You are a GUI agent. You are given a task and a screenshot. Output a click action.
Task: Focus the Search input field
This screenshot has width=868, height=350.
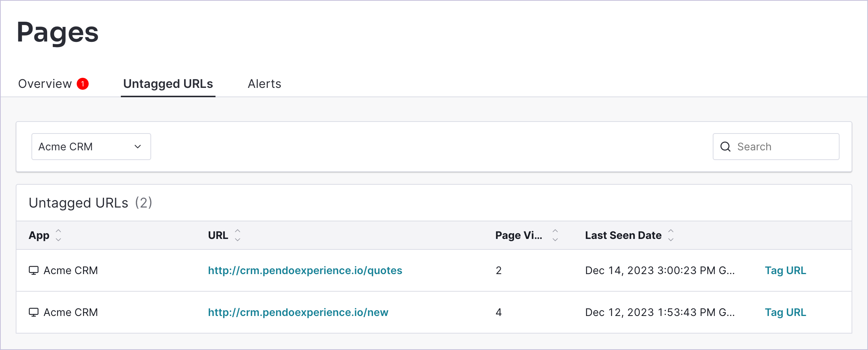[776, 147]
